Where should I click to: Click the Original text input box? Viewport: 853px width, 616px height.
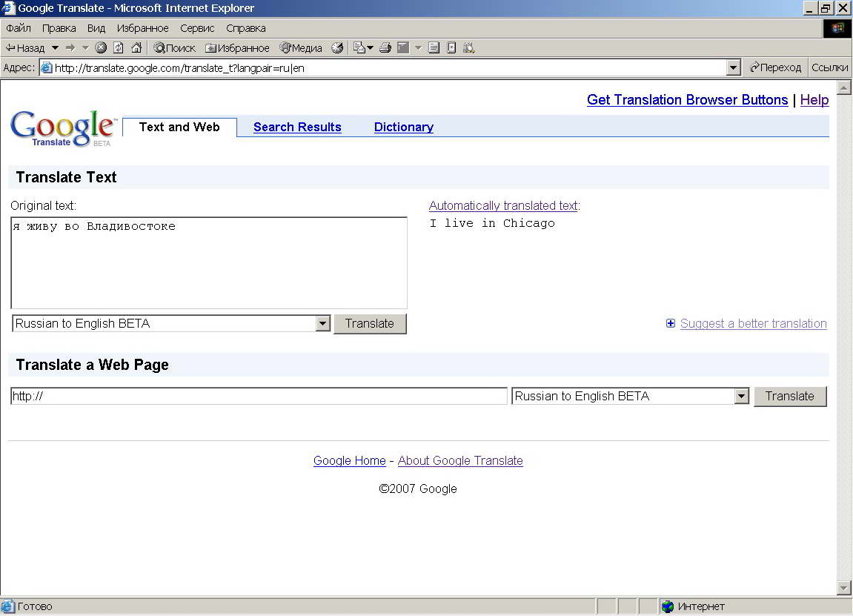(209, 263)
